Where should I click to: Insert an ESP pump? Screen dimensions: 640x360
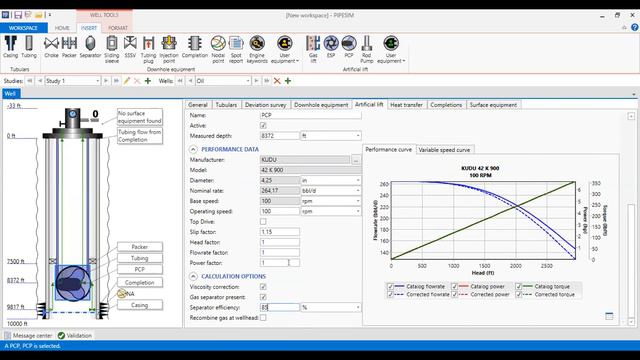(331, 47)
